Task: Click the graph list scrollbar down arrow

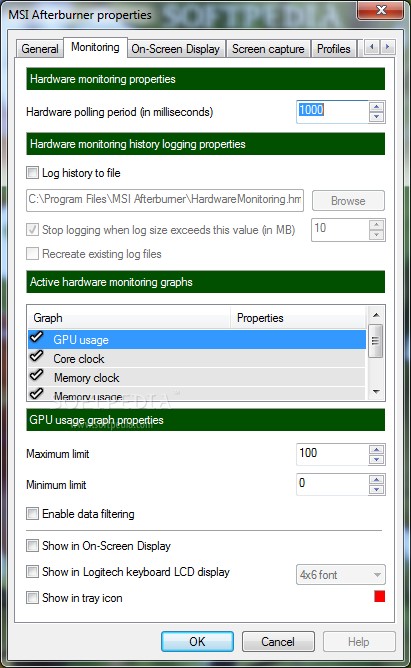Action: coord(376,392)
